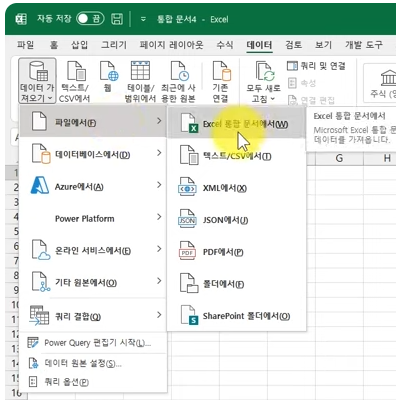
Task: Expand the 쿼리 결합(Q) submenu
Action: click(93, 316)
